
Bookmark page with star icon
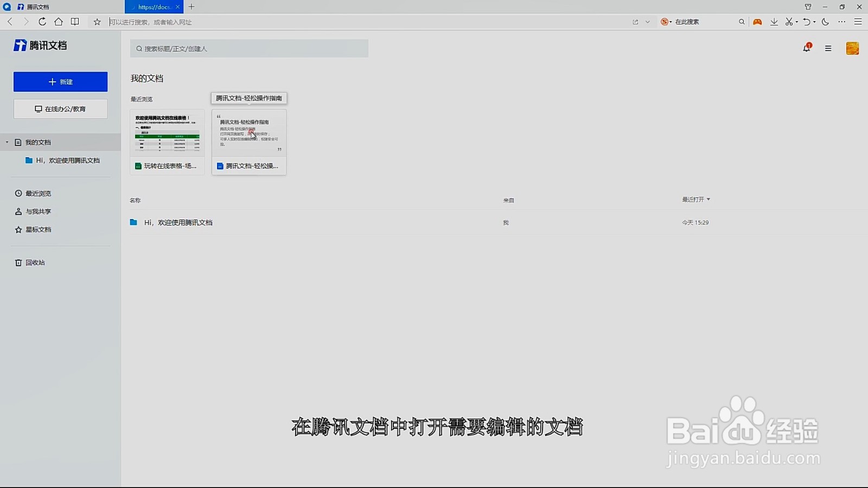pyautogui.click(x=97, y=22)
